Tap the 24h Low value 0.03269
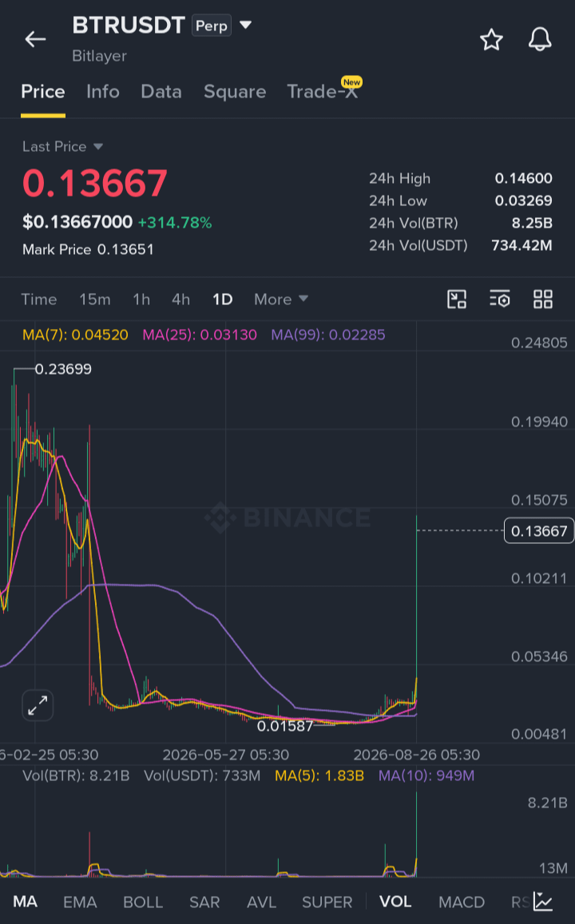 pyautogui.click(x=524, y=200)
